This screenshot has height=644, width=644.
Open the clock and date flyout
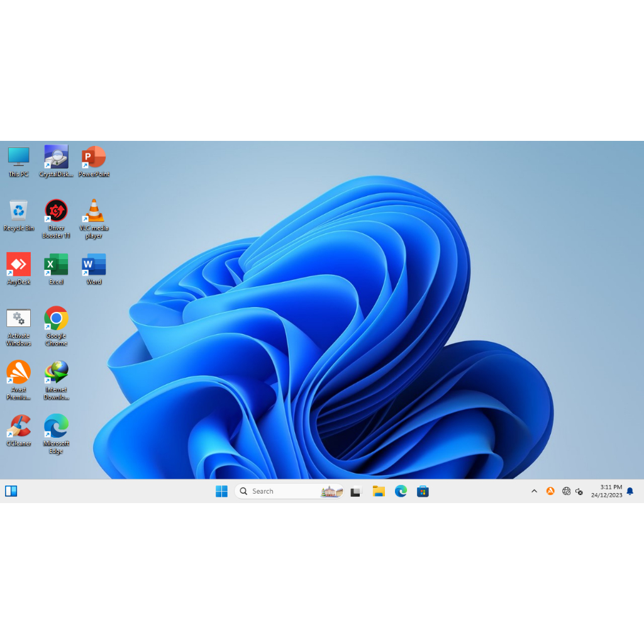pyautogui.click(x=606, y=491)
